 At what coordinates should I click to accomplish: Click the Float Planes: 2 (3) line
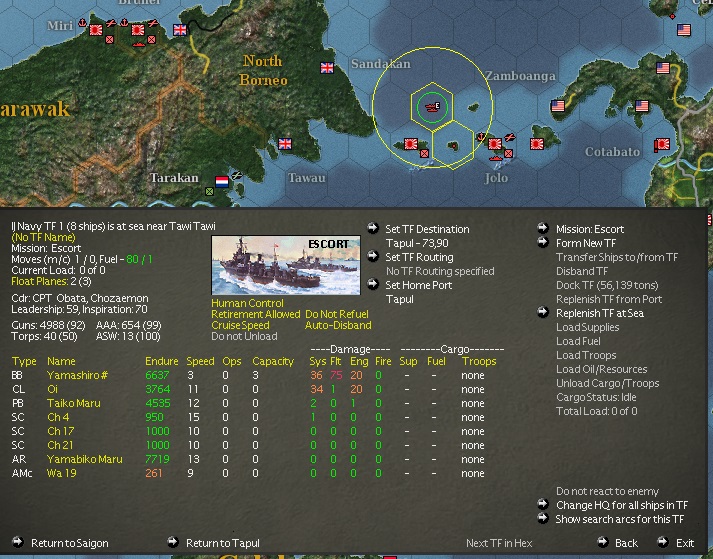click(x=51, y=282)
